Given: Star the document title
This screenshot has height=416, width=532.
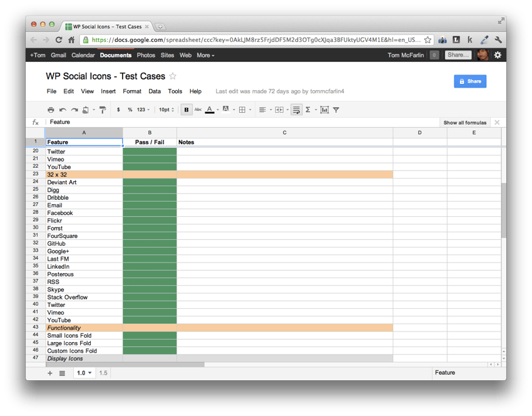Looking at the screenshot, I should tap(173, 76).
